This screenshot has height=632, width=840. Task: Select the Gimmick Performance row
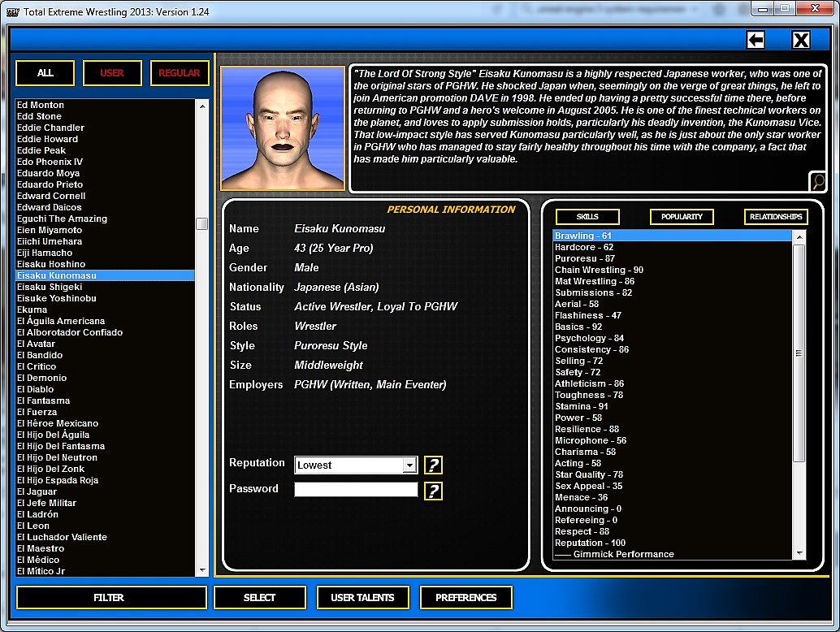click(673, 554)
